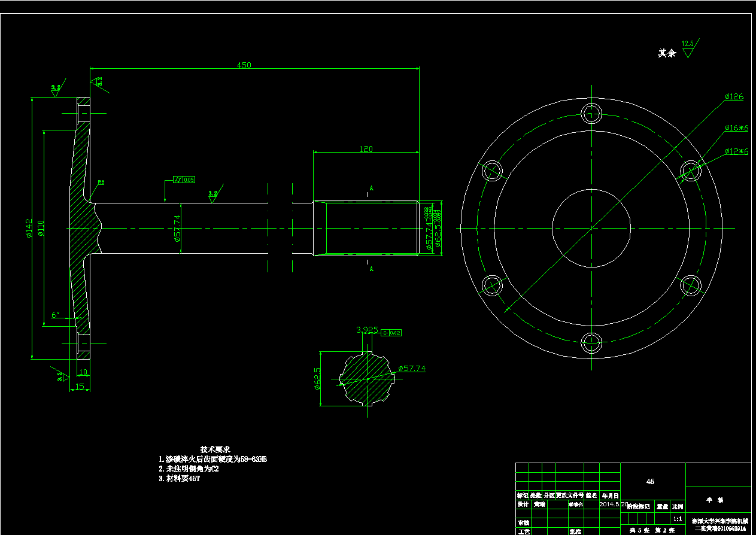Click the 审核 row label

pos(523,522)
